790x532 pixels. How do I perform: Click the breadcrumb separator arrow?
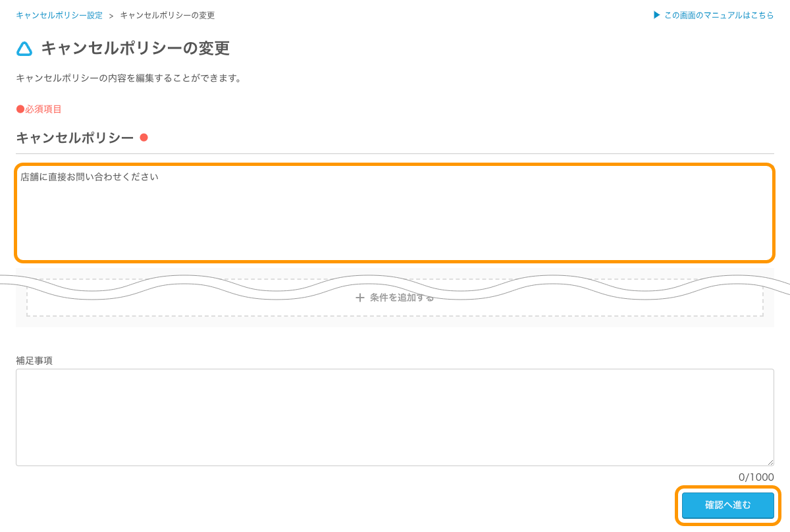coord(111,16)
